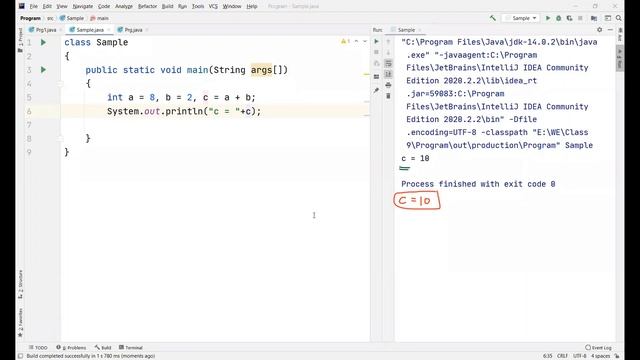Viewport: 640px width, 360px height.
Task: Print the console output icon
Action: (388, 85)
